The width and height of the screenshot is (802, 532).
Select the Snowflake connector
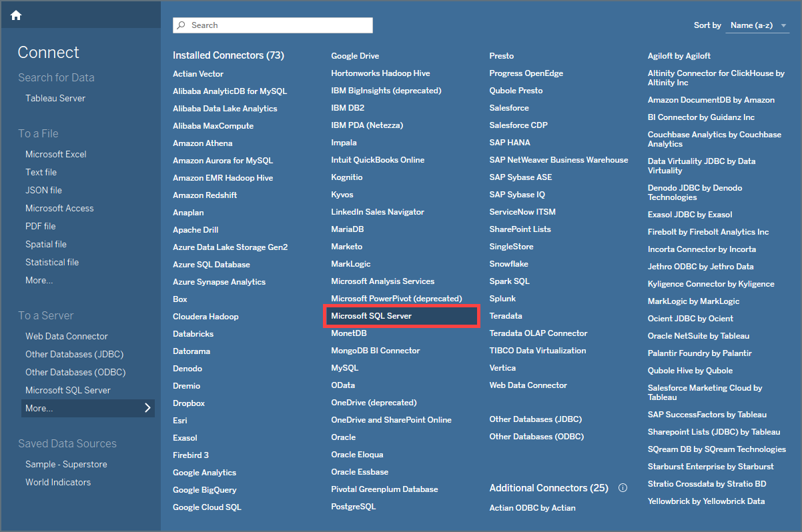pos(508,263)
